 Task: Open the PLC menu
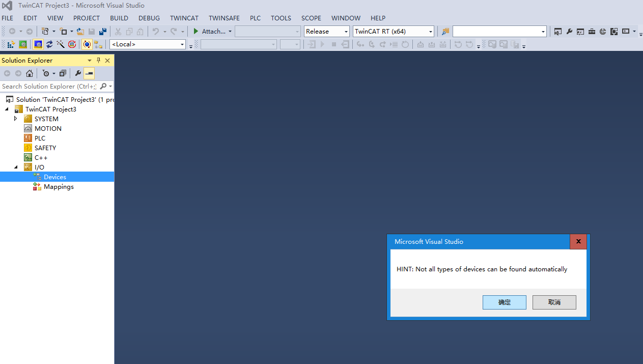click(x=255, y=18)
